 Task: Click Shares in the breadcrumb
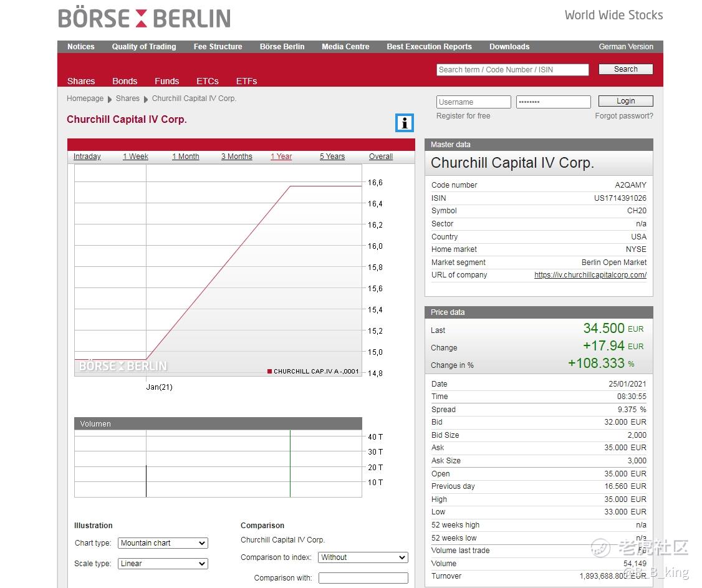pos(128,99)
